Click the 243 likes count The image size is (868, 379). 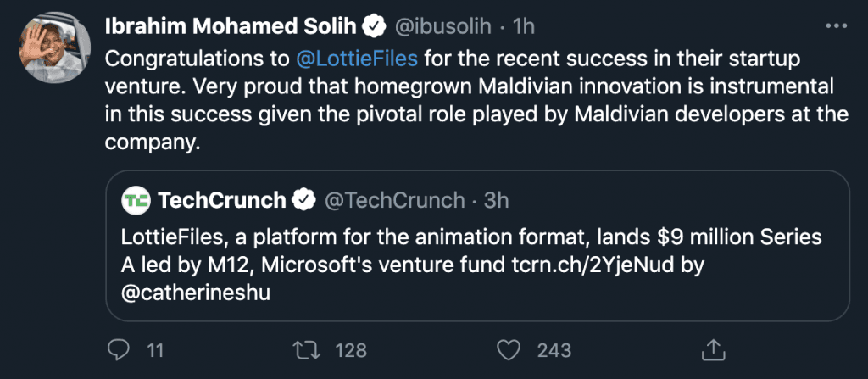pyautogui.click(x=555, y=349)
